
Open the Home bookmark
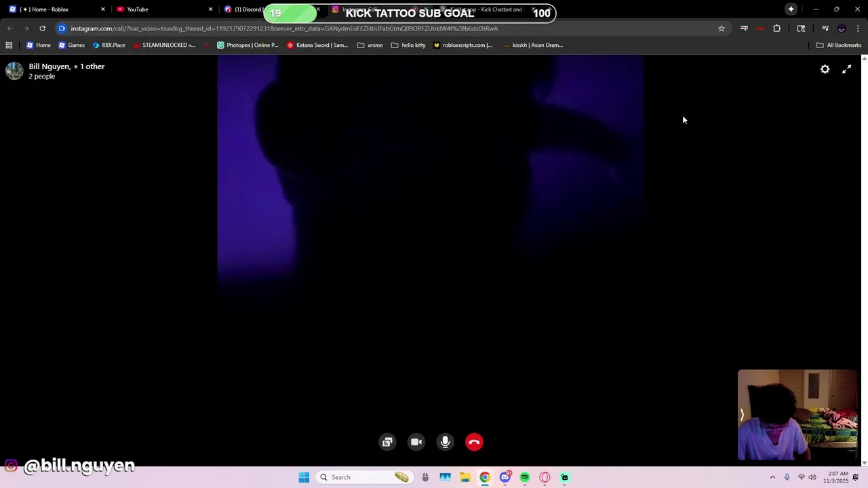click(39, 45)
